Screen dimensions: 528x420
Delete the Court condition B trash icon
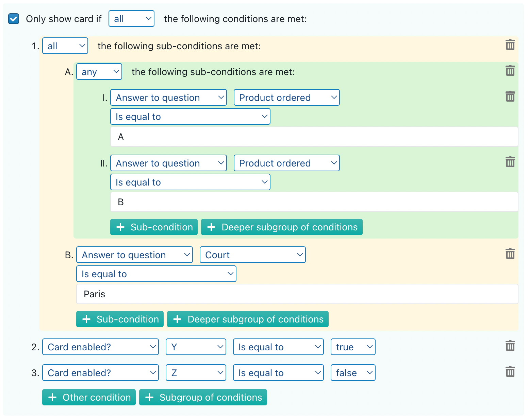tap(510, 254)
